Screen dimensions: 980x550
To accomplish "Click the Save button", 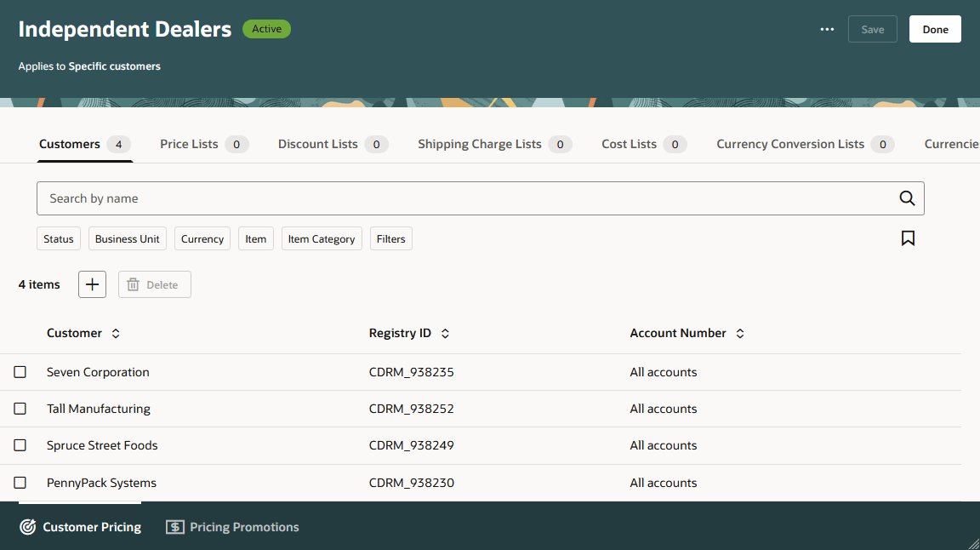I will [873, 30].
